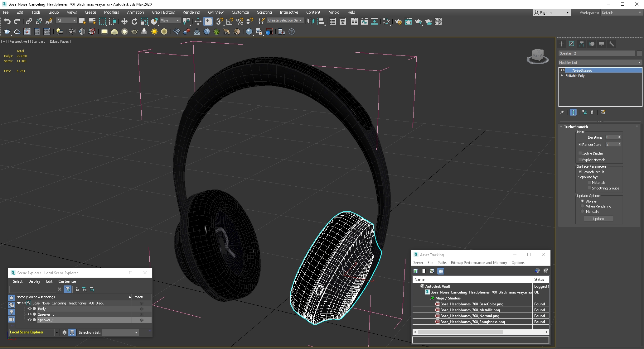The height and width of the screenshot is (349, 644).
Task: Click the Speaker_2 object color swatch
Action: pos(639,53)
